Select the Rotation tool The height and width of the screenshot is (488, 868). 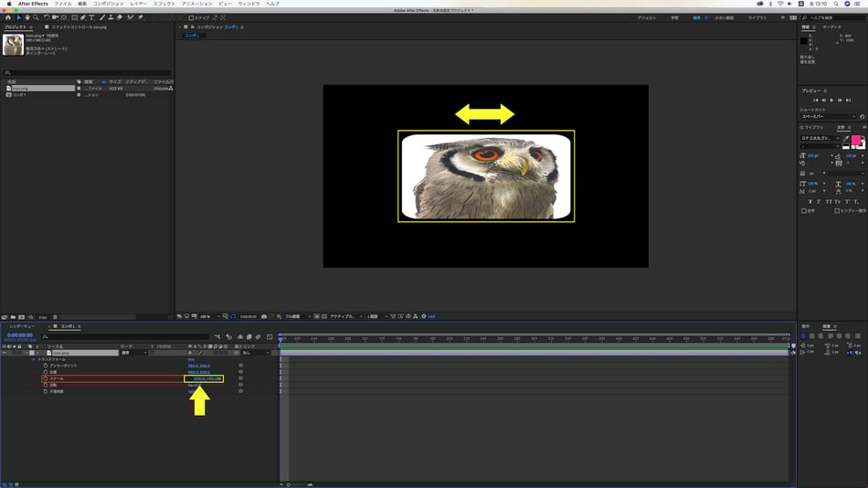coord(48,17)
